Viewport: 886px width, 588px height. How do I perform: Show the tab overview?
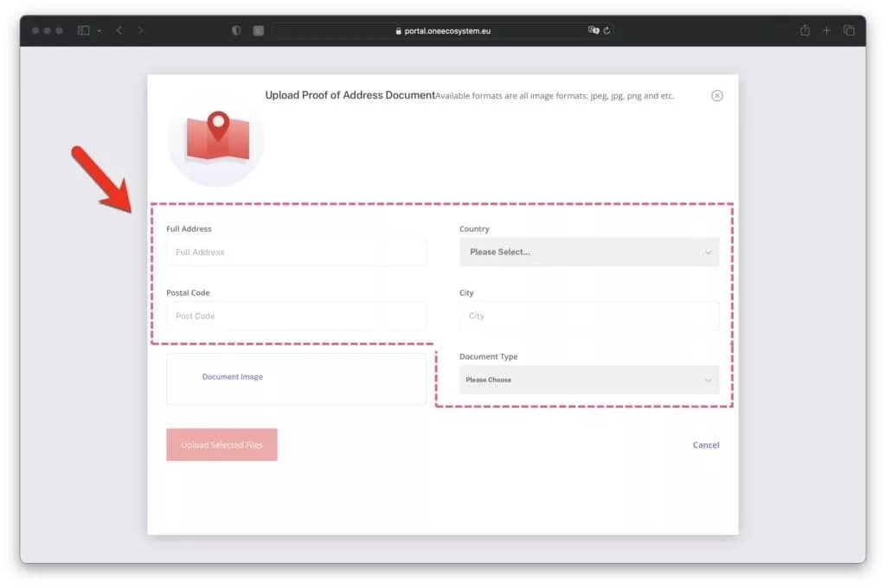coord(849,30)
